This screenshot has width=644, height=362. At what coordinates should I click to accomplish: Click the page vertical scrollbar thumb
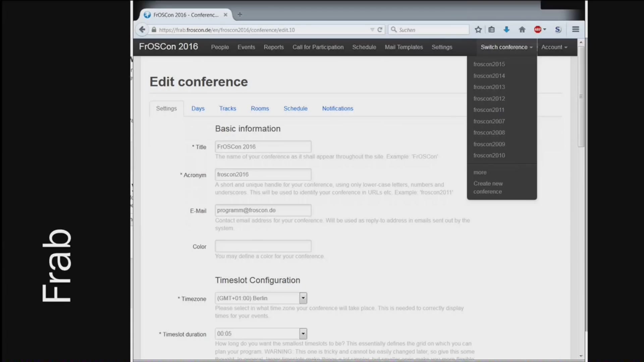(x=581, y=97)
